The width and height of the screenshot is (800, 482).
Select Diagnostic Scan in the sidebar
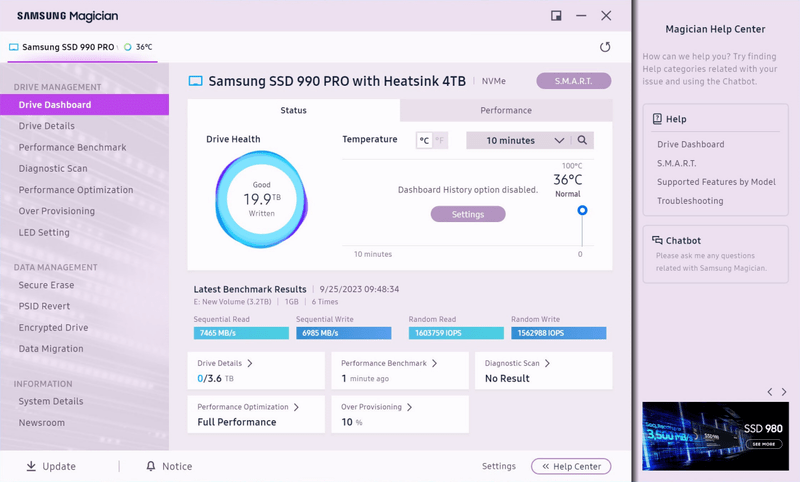(53, 168)
